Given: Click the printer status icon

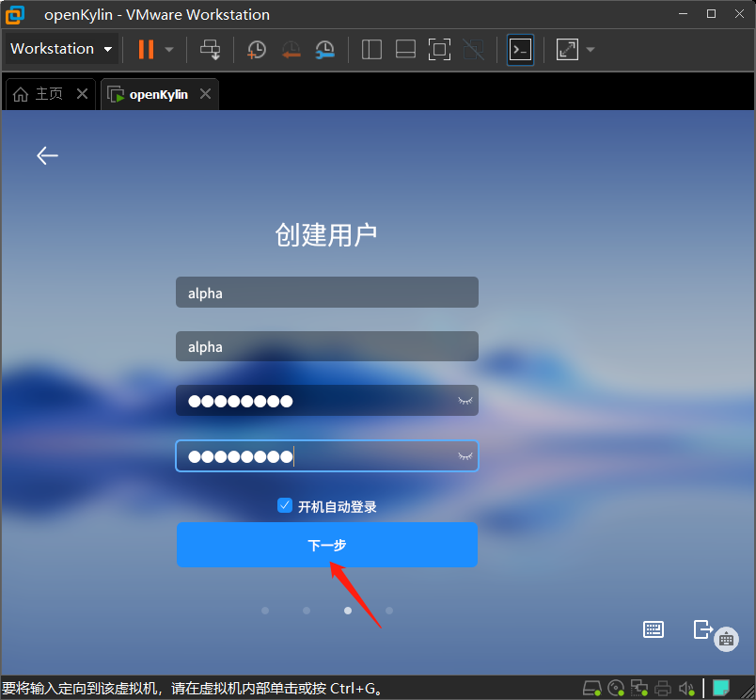Looking at the screenshot, I should click(663, 688).
